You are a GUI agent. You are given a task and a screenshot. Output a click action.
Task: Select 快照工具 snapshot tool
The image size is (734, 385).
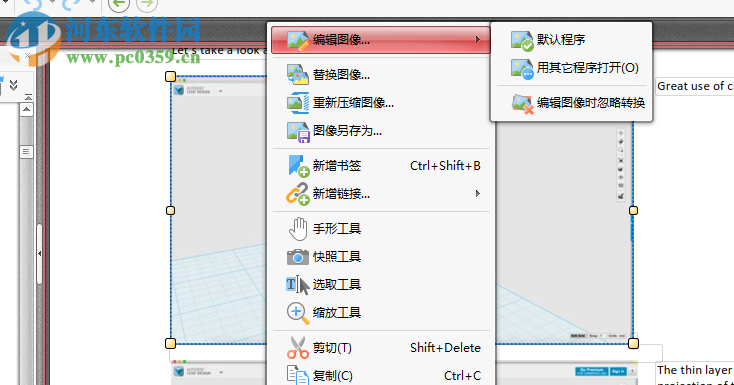point(381,257)
